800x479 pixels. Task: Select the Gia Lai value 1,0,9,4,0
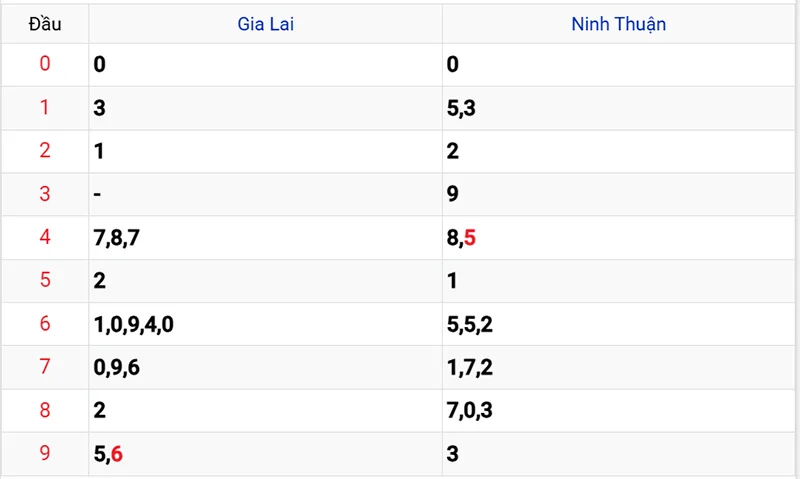click(133, 324)
